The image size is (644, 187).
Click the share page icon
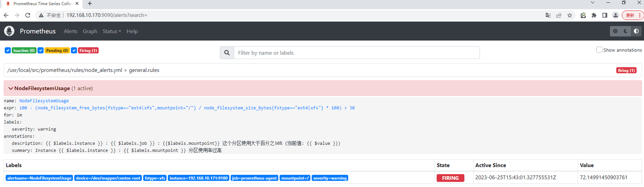pos(559,15)
